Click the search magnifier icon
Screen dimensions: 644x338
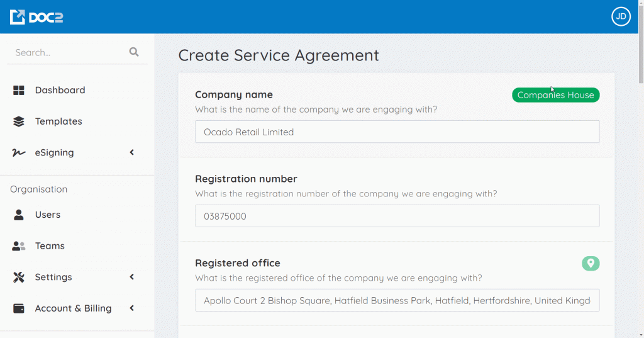134,52
